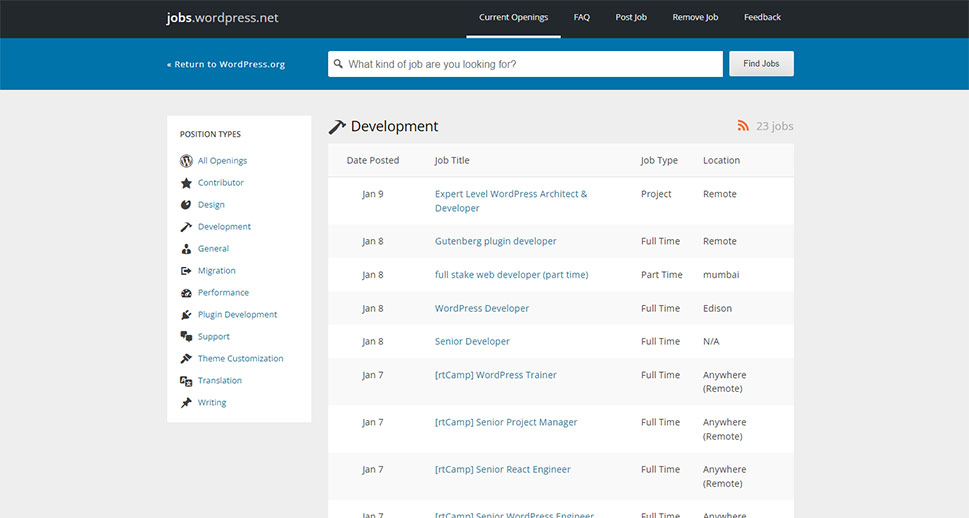Click the person icon beside General

[186, 248]
